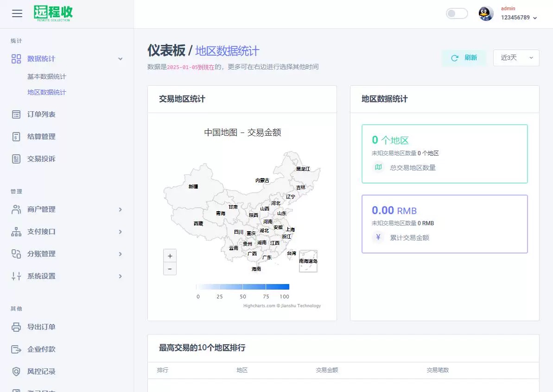
Task: Click the 企业付款 export icon
Action: point(16,349)
